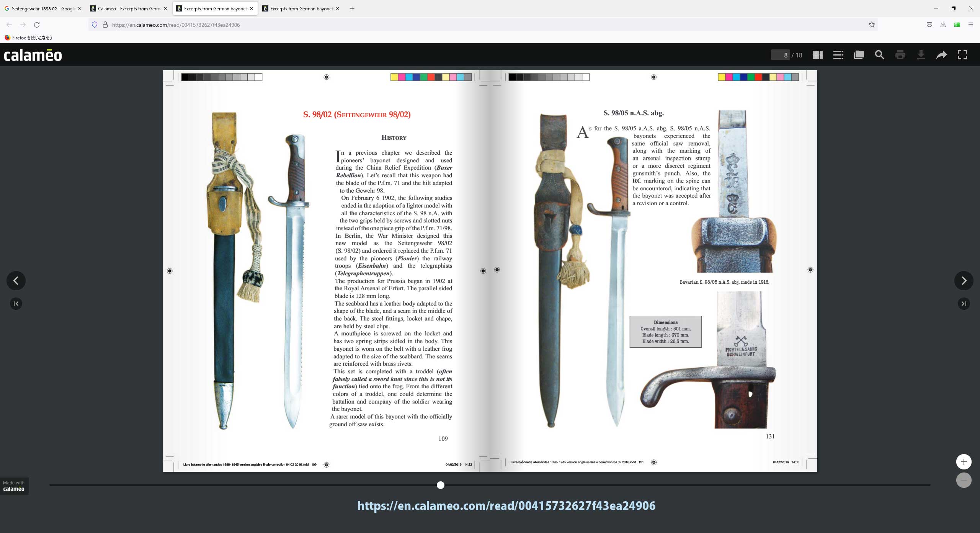Open the table of contents list
The width and height of the screenshot is (980, 533).
click(x=838, y=55)
